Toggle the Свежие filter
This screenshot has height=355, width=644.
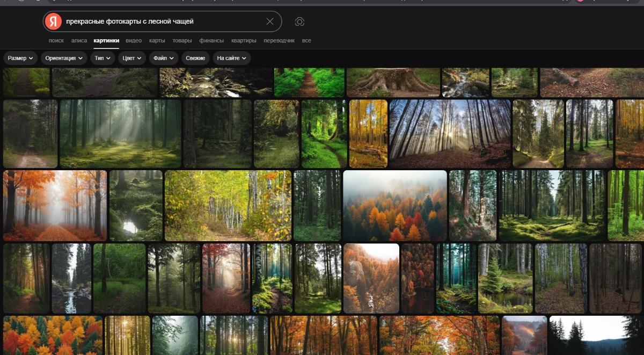195,58
